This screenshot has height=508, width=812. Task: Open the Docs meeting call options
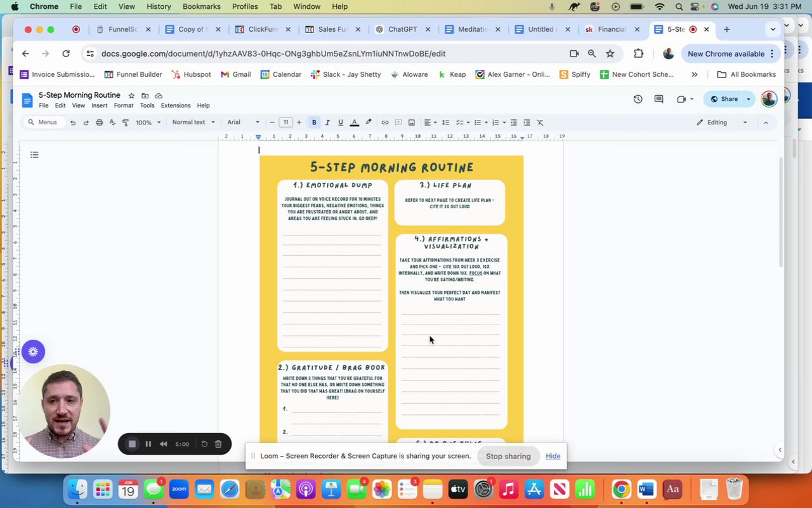(684, 99)
